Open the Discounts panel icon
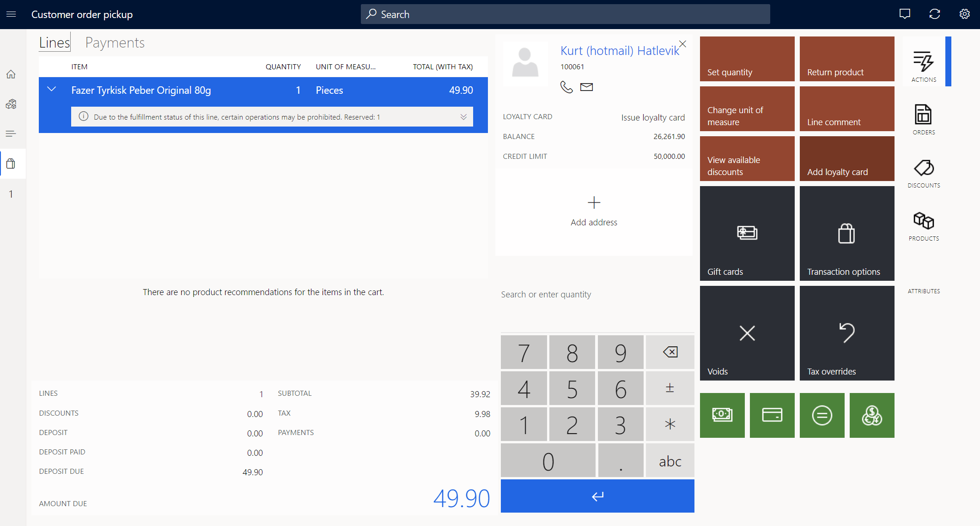Viewport: 980px width, 526px height. point(923,173)
